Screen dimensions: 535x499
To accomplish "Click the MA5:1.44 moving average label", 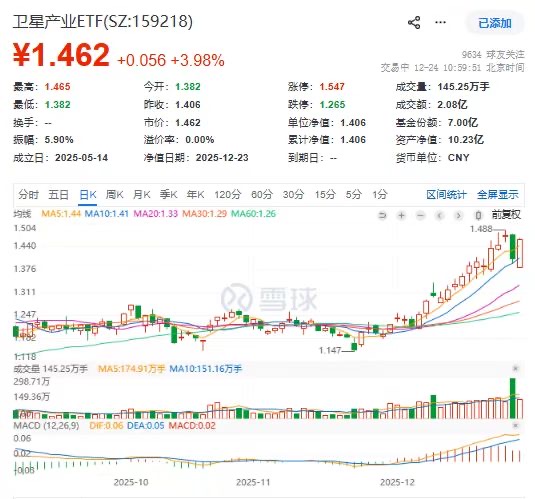I will (x=61, y=214).
